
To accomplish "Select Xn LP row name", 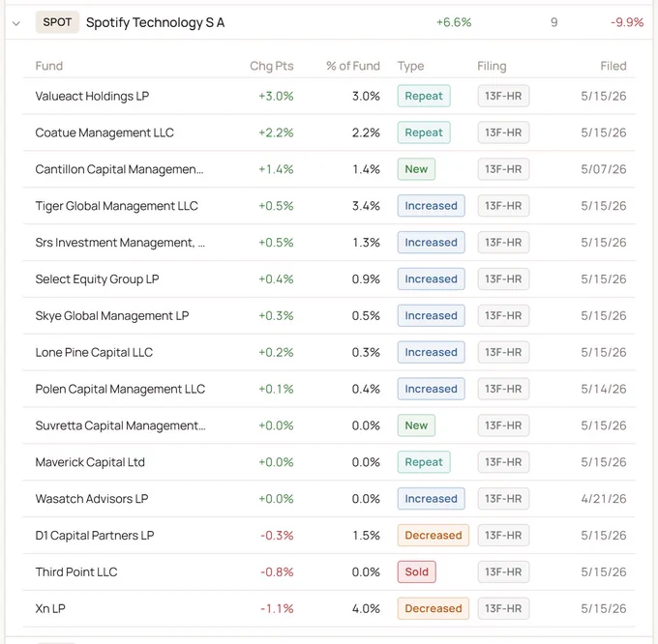I will click(x=50, y=608).
